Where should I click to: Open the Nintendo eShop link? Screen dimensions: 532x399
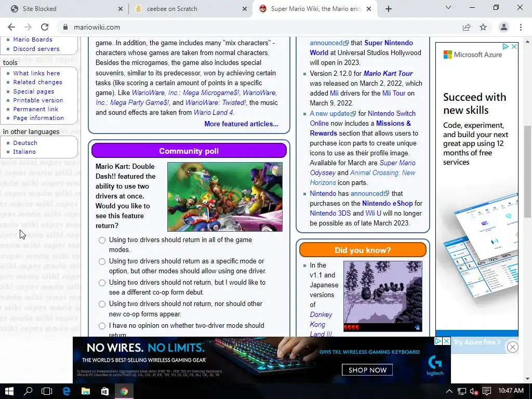point(387,203)
